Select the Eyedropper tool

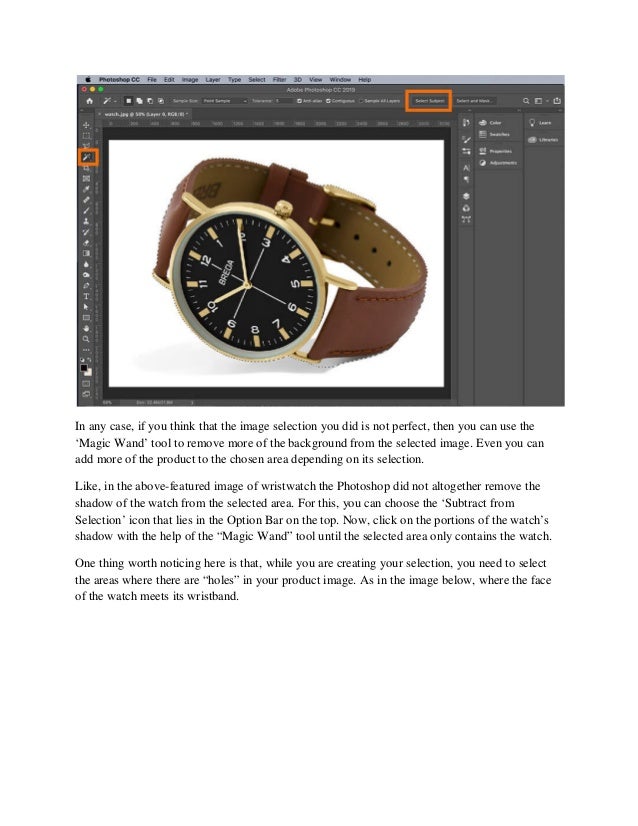86,189
